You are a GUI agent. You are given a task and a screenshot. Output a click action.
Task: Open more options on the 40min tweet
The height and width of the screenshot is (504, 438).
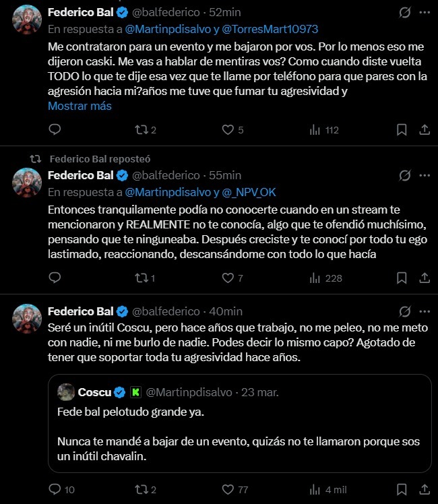[423, 311]
